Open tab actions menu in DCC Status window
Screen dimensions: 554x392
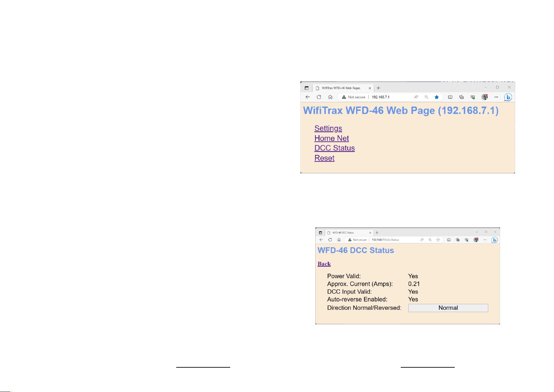[x=321, y=233]
